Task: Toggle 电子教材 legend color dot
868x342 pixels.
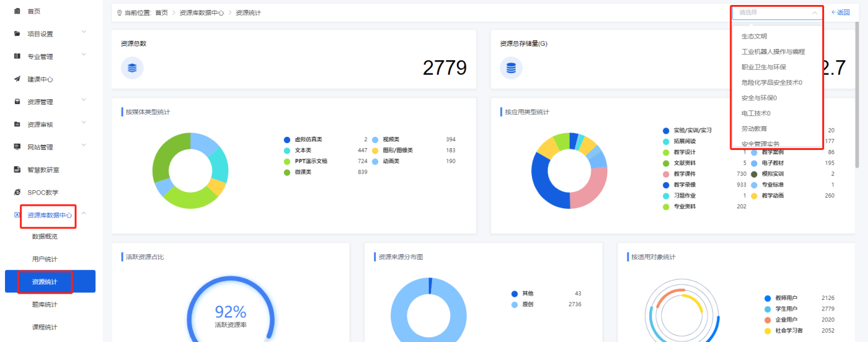Action: click(x=755, y=163)
